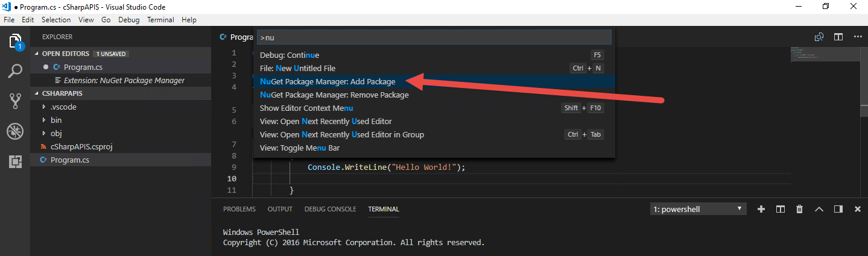Close the terminal panel
This screenshot has height=256, width=868.
858,209
